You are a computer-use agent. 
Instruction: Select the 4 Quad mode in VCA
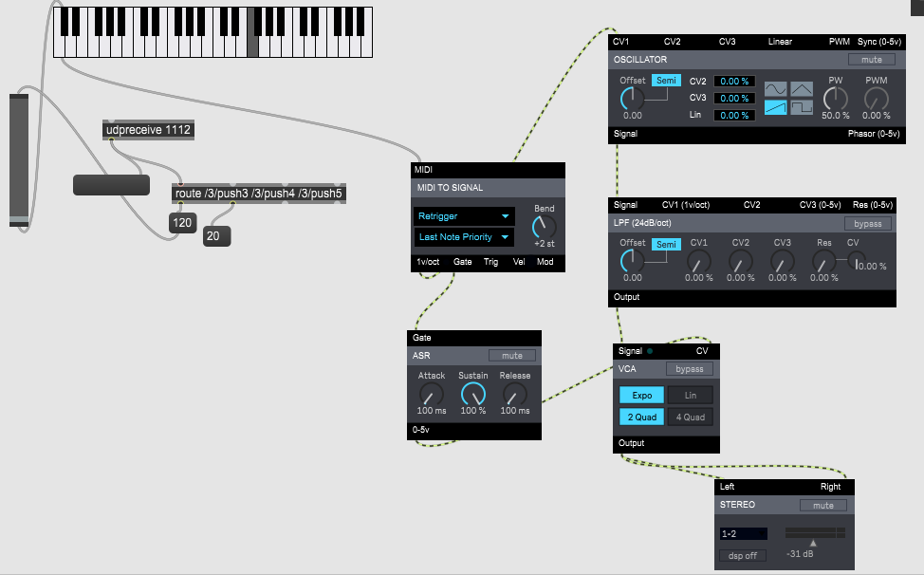(x=690, y=417)
